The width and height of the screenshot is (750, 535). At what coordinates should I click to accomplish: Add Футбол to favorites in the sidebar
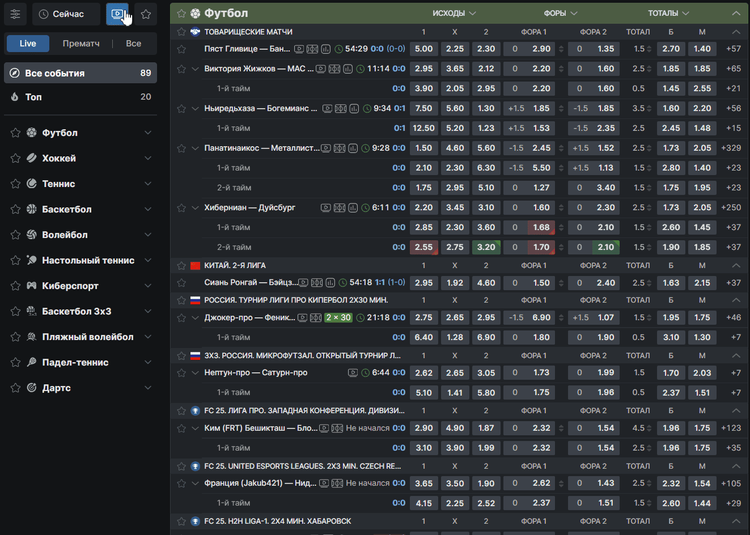[x=14, y=133]
